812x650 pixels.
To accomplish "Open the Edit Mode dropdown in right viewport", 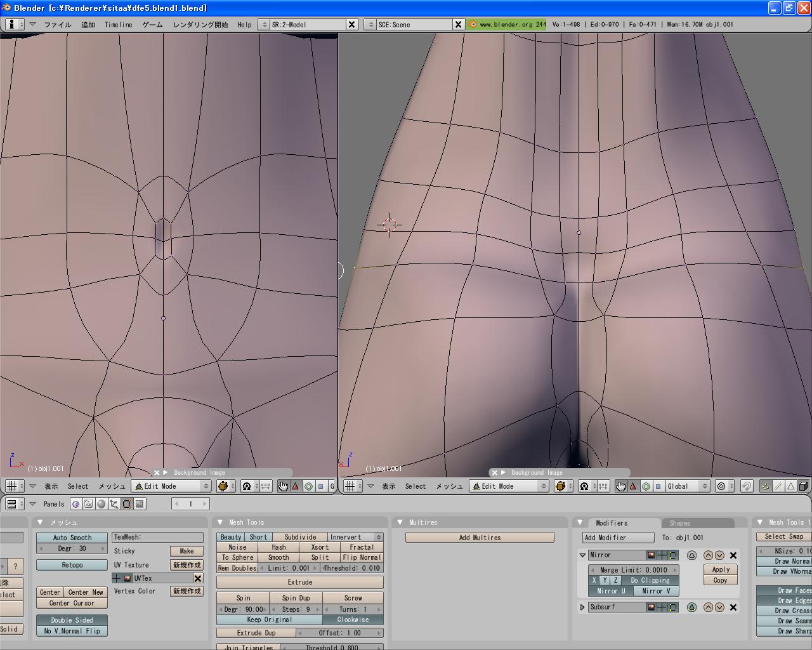I will coord(509,486).
